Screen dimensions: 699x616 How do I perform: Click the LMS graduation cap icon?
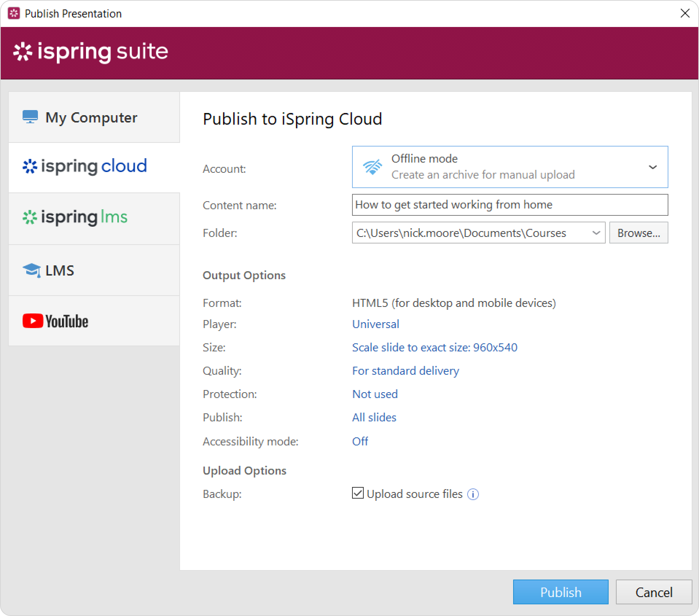(31, 270)
